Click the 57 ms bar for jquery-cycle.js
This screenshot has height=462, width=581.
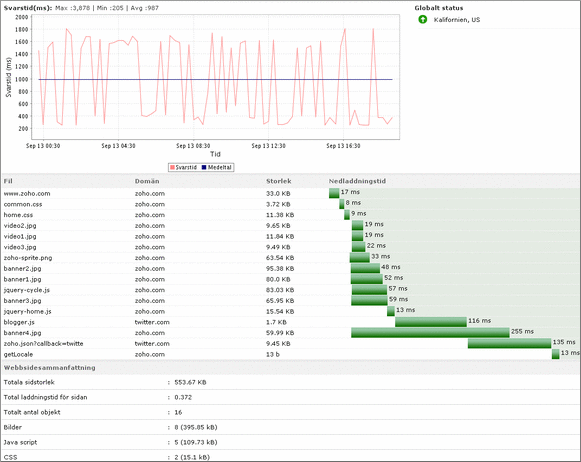[x=369, y=290]
